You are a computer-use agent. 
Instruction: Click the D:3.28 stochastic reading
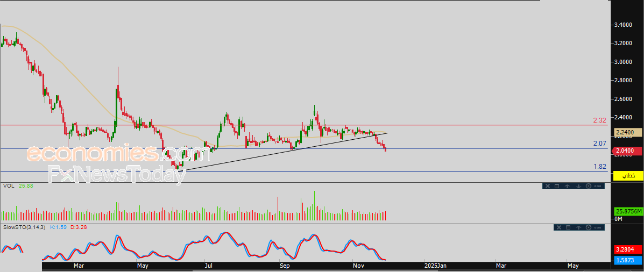78,227
